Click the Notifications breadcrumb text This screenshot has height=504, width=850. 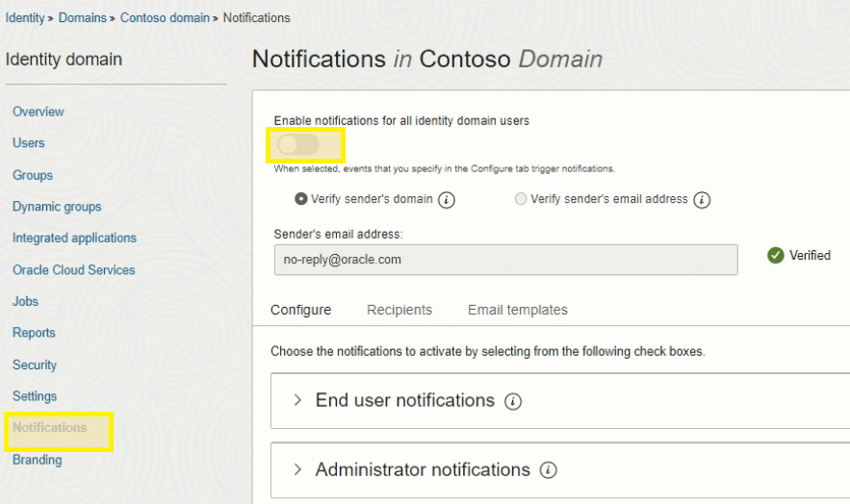tap(256, 18)
